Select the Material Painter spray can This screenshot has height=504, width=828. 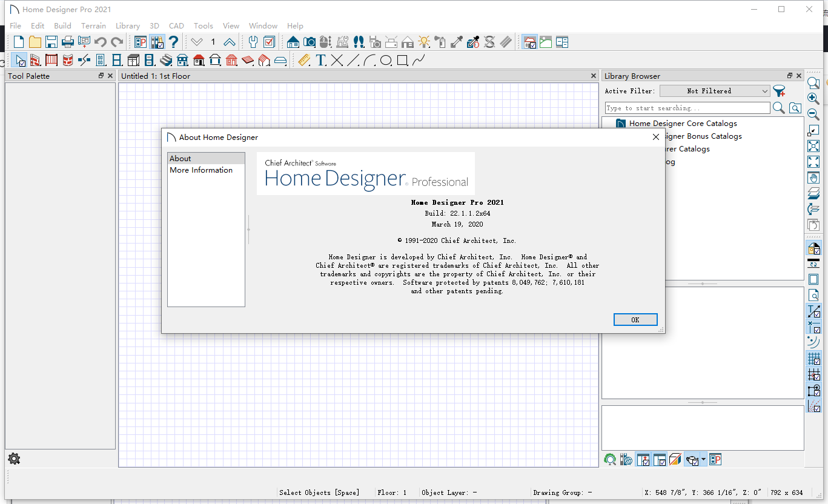pyautogui.click(x=440, y=42)
